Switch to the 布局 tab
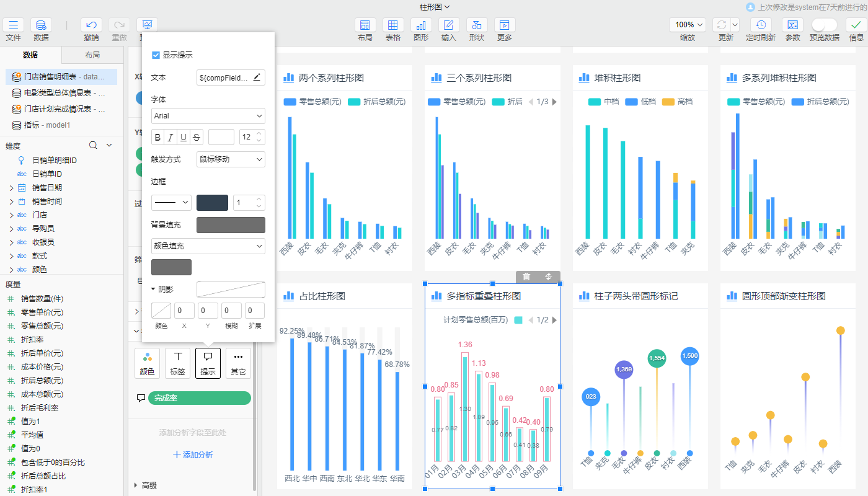868x496 pixels. (x=92, y=55)
